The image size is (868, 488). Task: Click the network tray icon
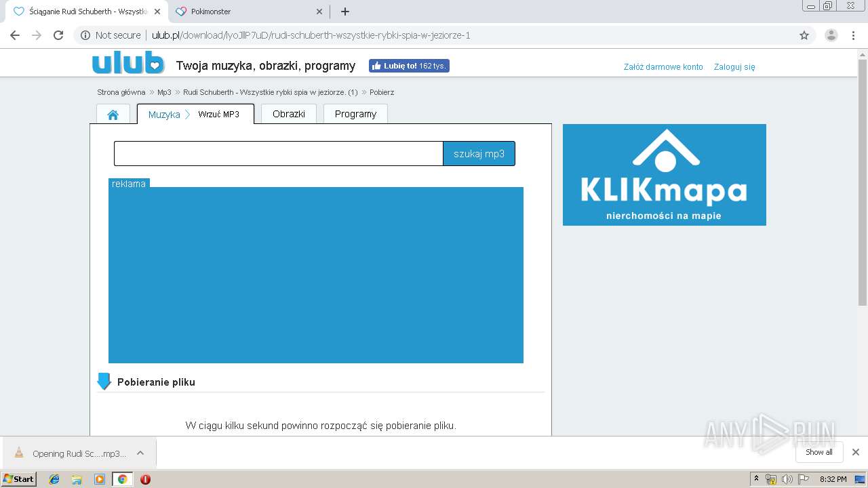771,479
